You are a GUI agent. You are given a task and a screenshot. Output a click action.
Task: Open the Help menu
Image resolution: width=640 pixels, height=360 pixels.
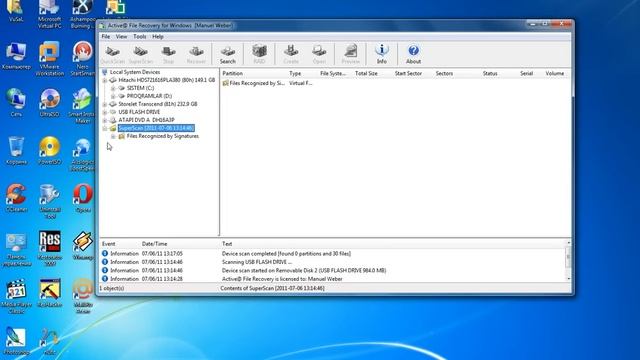click(158, 37)
